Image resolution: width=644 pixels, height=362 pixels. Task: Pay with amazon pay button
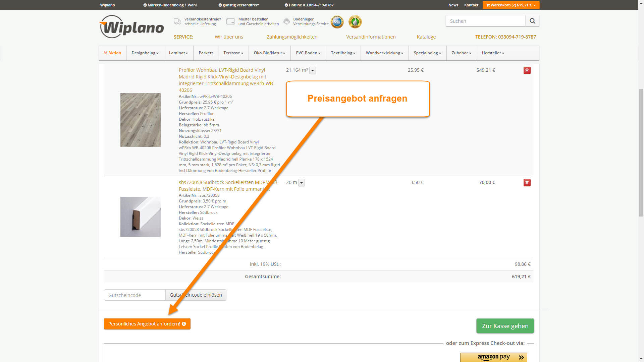click(x=493, y=357)
